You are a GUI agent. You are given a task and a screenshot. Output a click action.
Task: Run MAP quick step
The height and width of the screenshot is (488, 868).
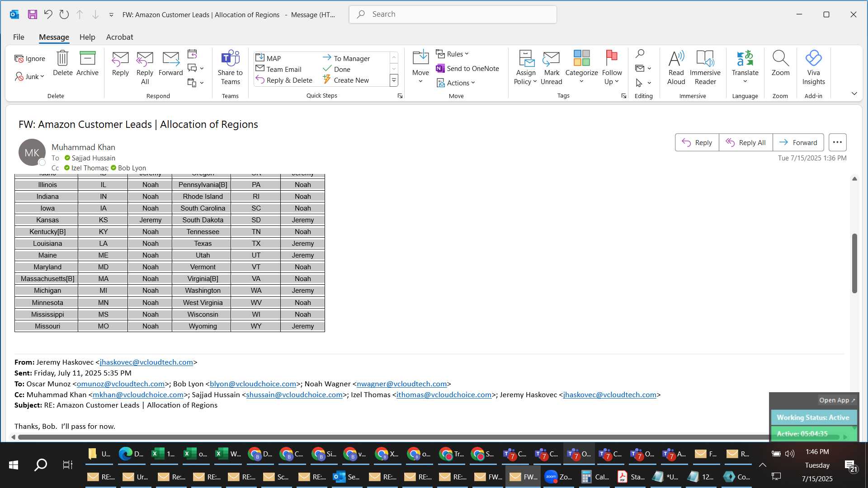(x=268, y=58)
